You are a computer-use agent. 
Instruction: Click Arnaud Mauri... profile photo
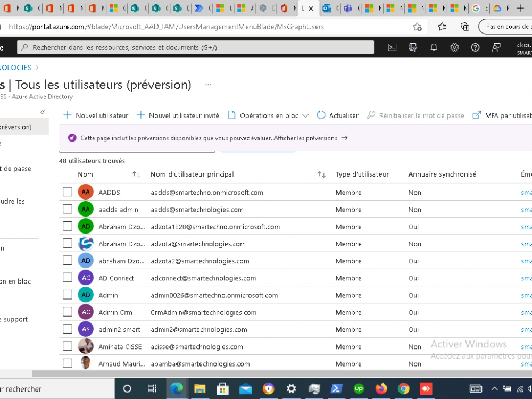pos(86,363)
